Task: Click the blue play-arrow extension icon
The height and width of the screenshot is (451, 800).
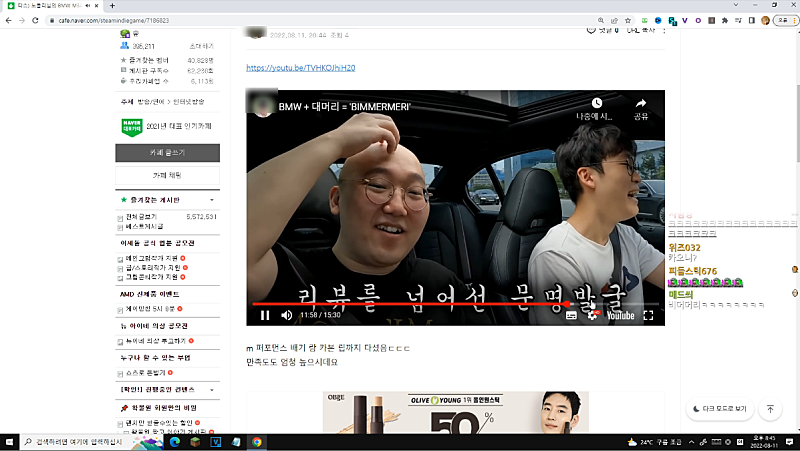Action: point(658,20)
